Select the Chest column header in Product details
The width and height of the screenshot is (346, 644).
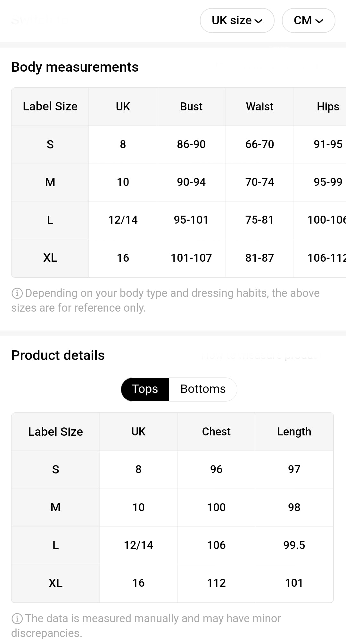[x=216, y=432]
